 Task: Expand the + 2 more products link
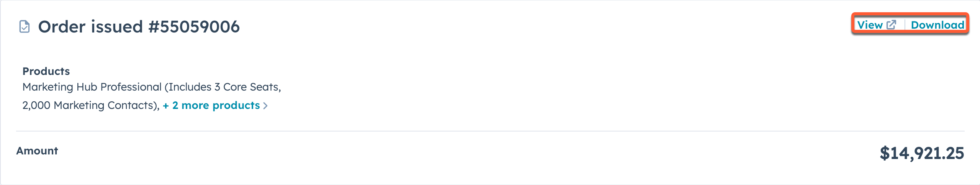pos(216,105)
